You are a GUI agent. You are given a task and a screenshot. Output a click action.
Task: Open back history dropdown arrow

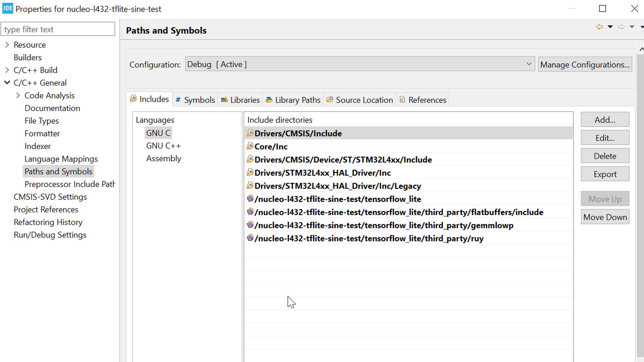[x=610, y=27]
